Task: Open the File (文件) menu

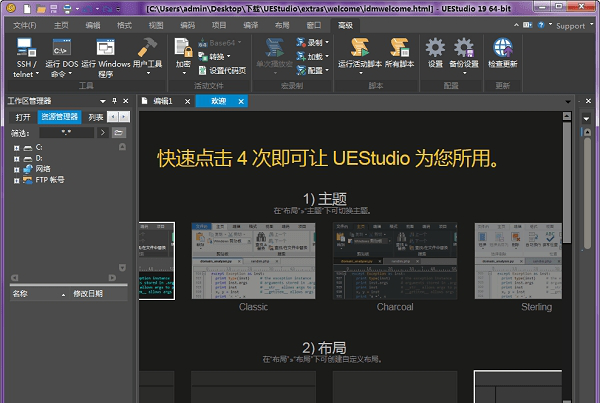Action: pos(24,26)
